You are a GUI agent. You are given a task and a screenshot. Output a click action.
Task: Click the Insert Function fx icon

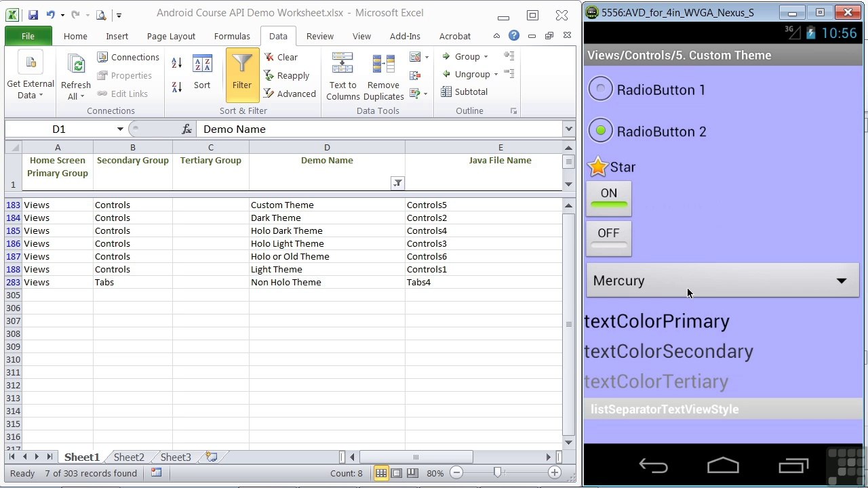[x=186, y=129]
